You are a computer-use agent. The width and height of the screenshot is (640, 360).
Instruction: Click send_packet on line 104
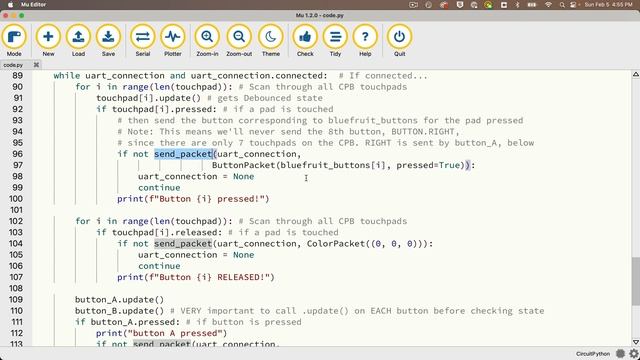pyautogui.click(x=183, y=244)
